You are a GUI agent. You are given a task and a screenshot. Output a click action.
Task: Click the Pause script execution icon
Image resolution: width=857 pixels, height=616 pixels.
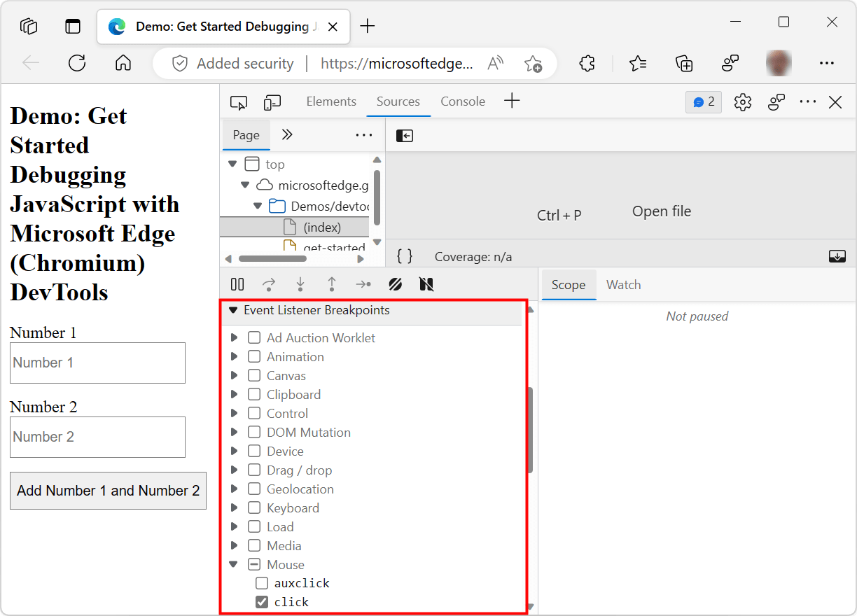pyautogui.click(x=237, y=284)
